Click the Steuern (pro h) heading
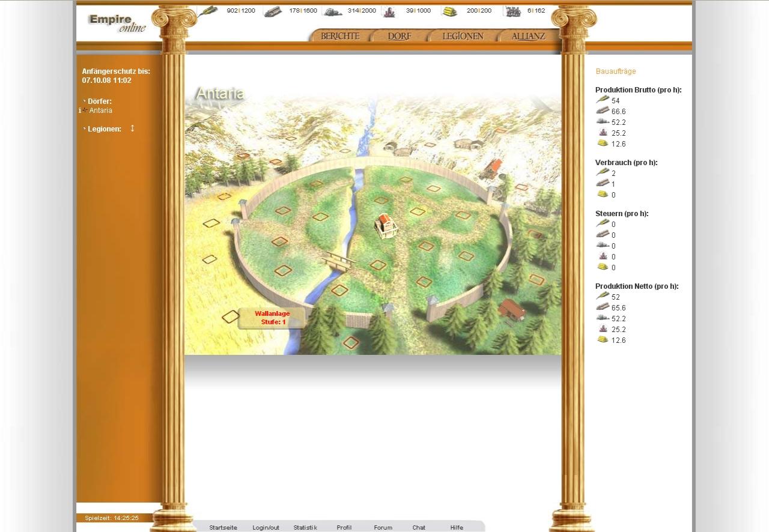Screen dimensions: 769x532 pyautogui.click(x=622, y=214)
